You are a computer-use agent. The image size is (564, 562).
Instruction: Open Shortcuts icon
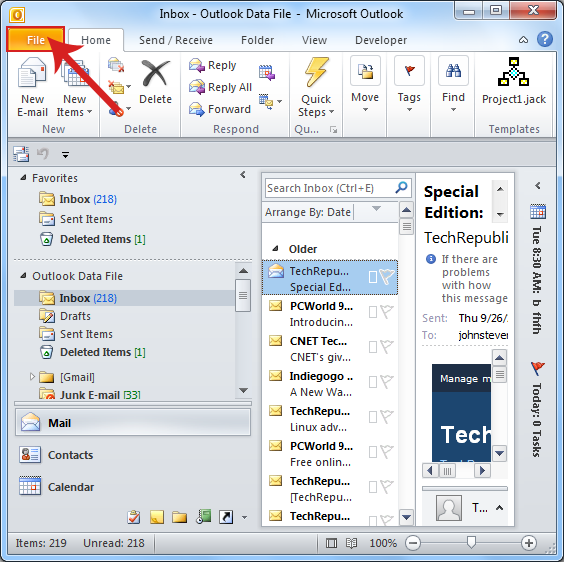pos(226,517)
